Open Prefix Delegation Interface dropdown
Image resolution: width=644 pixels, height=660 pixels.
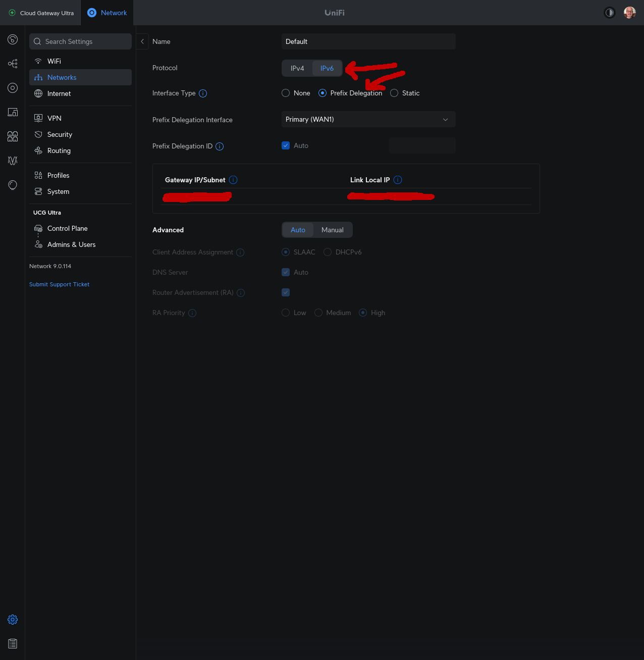coord(368,119)
